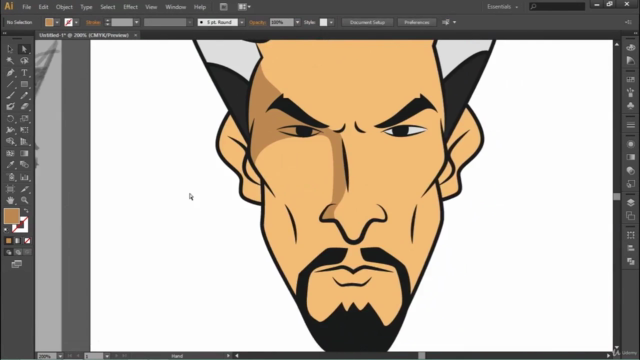This screenshot has width=640, height=360.
Task: Open the Opacity panel link
Action: (x=258, y=22)
